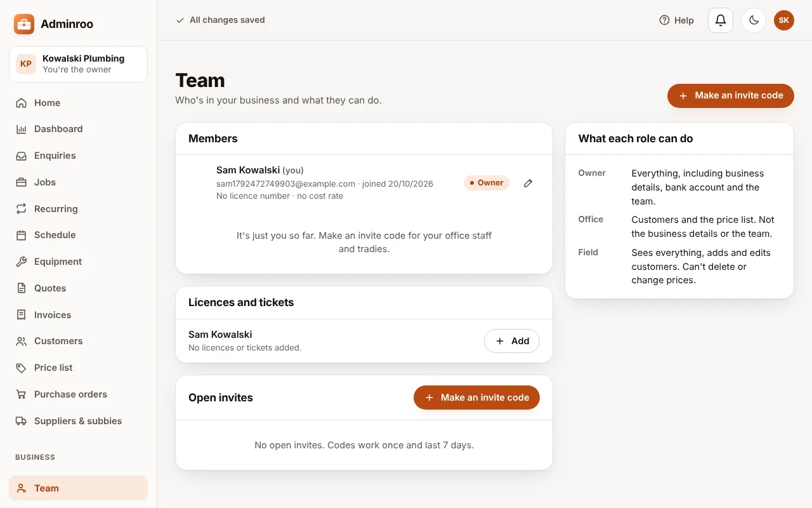The image size is (812, 508).
Task: Click the No open invites message
Action: [x=364, y=445]
